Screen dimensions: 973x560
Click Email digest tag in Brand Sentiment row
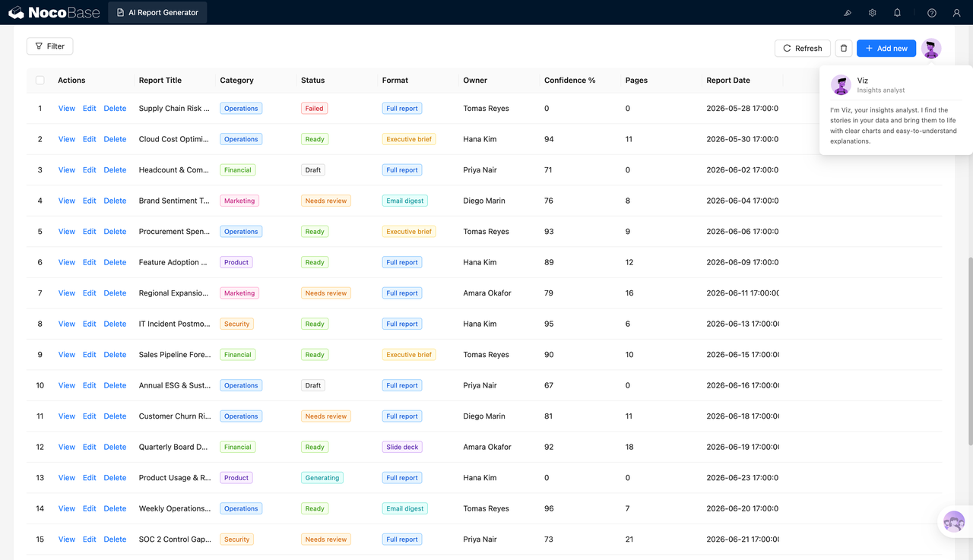(405, 201)
